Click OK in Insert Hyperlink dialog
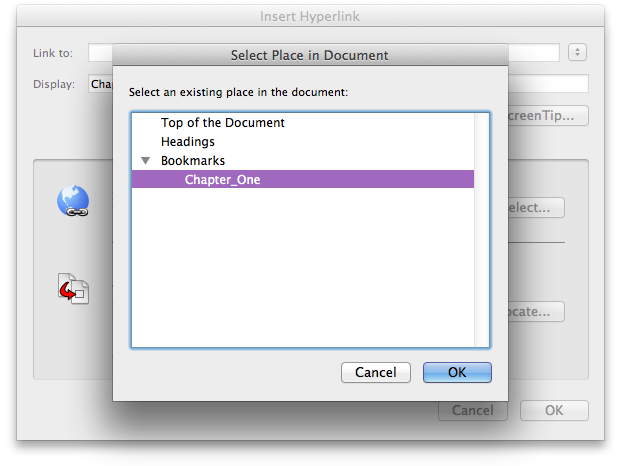Image resolution: width=618 pixels, height=466 pixels. pos(554,410)
